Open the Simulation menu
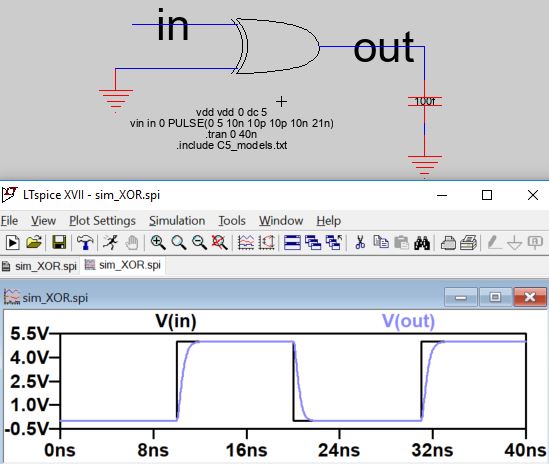This screenshot has width=549, height=464. pyautogui.click(x=177, y=221)
